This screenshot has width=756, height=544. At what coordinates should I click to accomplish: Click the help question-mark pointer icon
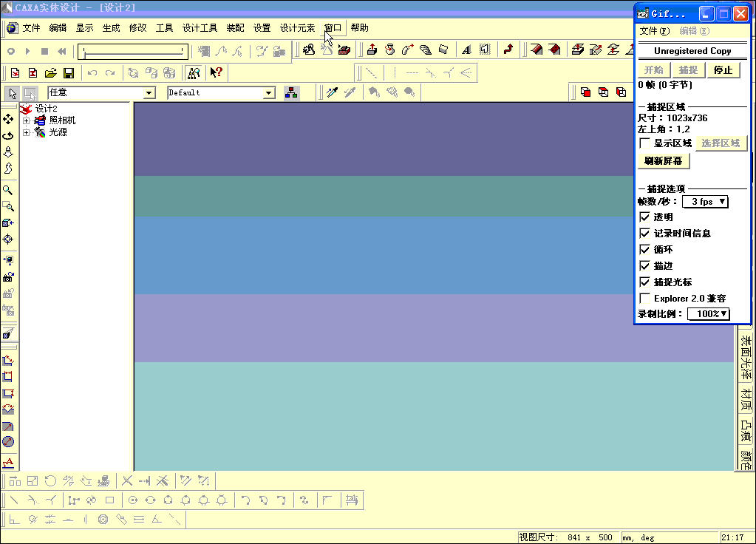click(216, 73)
